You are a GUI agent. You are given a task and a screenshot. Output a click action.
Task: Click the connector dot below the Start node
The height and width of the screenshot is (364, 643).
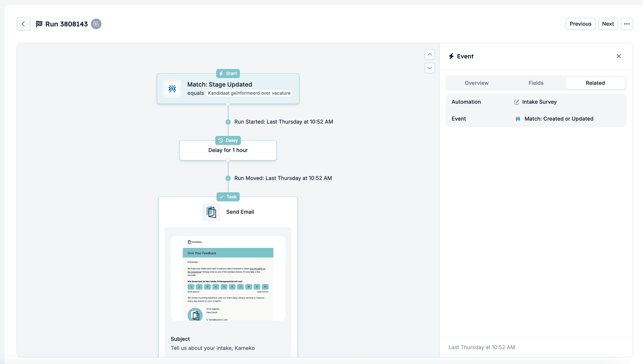(x=228, y=104)
